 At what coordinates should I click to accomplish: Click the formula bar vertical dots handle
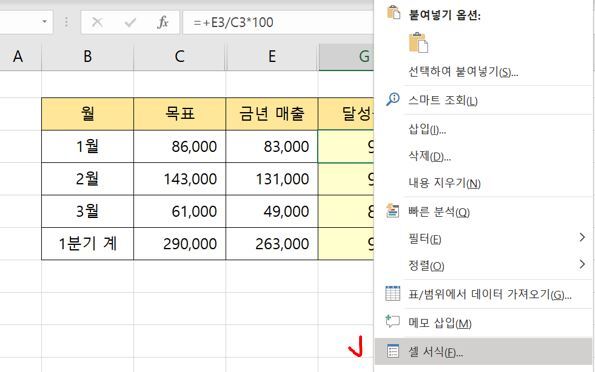pyautogui.click(x=66, y=22)
